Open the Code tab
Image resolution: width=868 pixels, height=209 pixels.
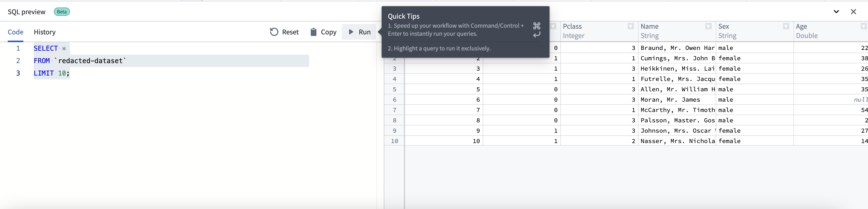pos(16,32)
